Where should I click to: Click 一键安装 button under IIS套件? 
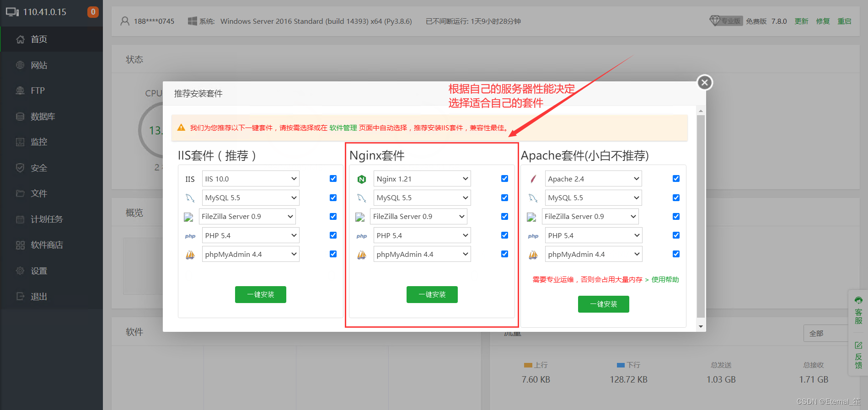click(261, 295)
